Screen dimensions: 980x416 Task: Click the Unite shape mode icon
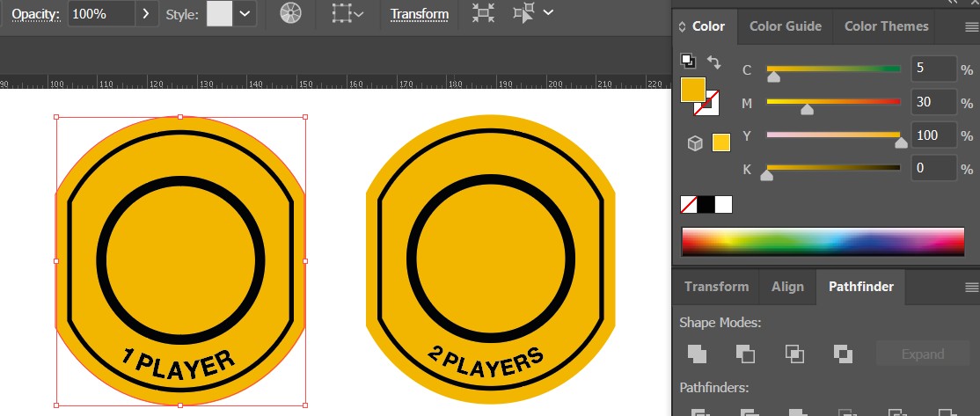tap(697, 354)
